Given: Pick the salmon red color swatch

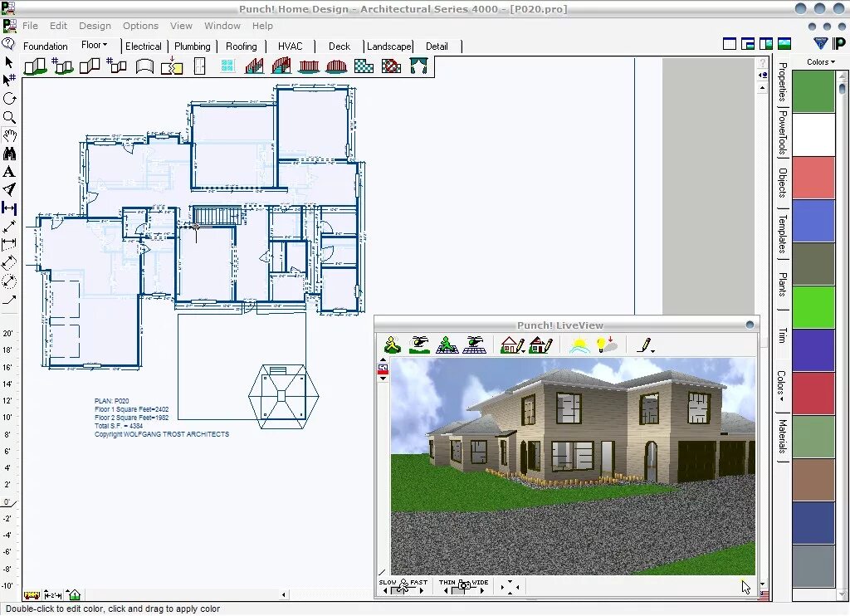Looking at the screenshot, I should point(813,178).
